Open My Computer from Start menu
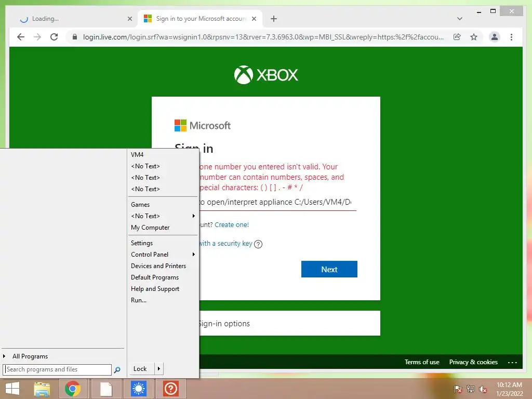The width and height of the screenshot is (532, 399). pos(163,228)
